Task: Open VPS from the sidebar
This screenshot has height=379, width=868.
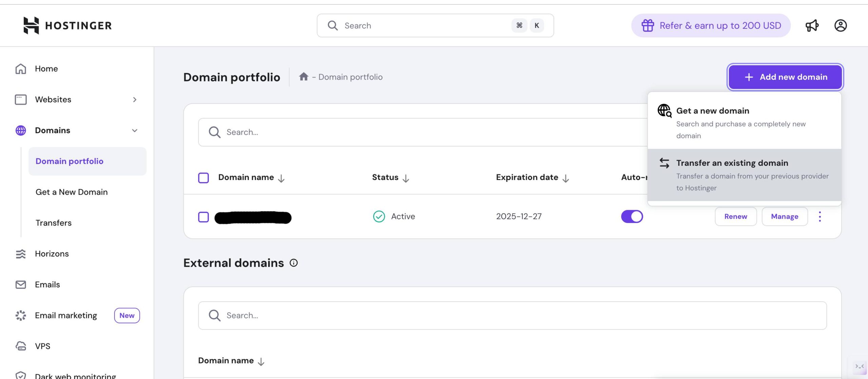Action: click(42, 346)
